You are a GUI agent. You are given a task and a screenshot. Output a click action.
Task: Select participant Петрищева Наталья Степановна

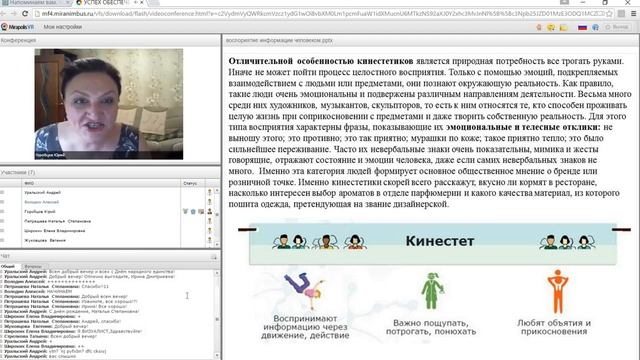click(x=58, y=221)
